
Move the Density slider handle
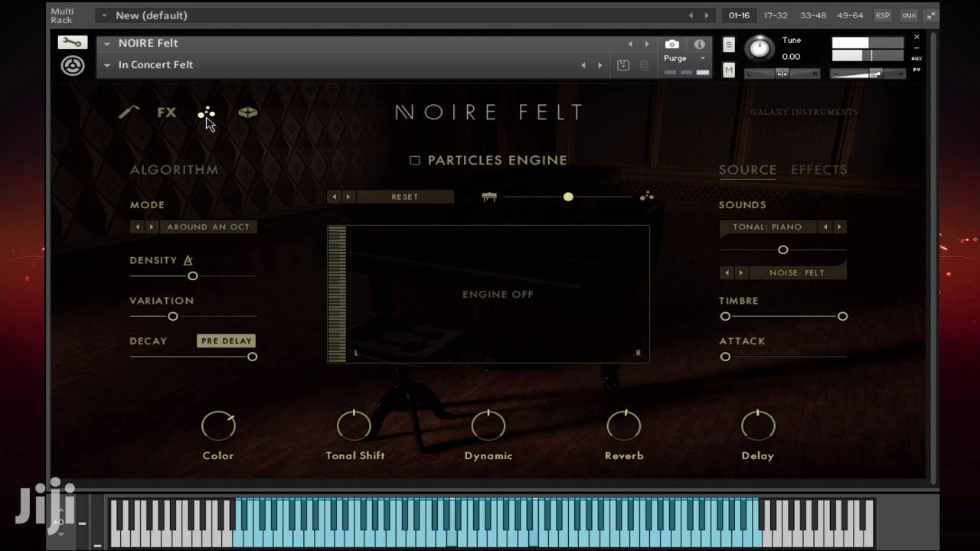pos(193,275)
